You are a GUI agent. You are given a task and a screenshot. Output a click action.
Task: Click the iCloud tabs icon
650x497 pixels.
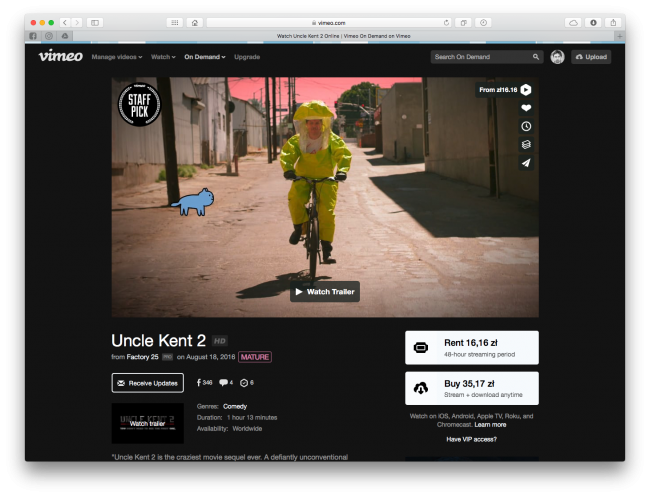click(x=573, y=22)
